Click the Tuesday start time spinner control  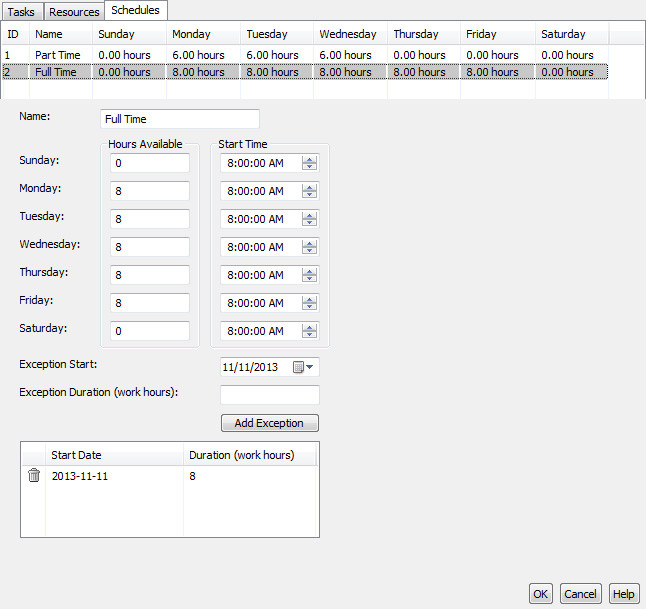[309, 219]
